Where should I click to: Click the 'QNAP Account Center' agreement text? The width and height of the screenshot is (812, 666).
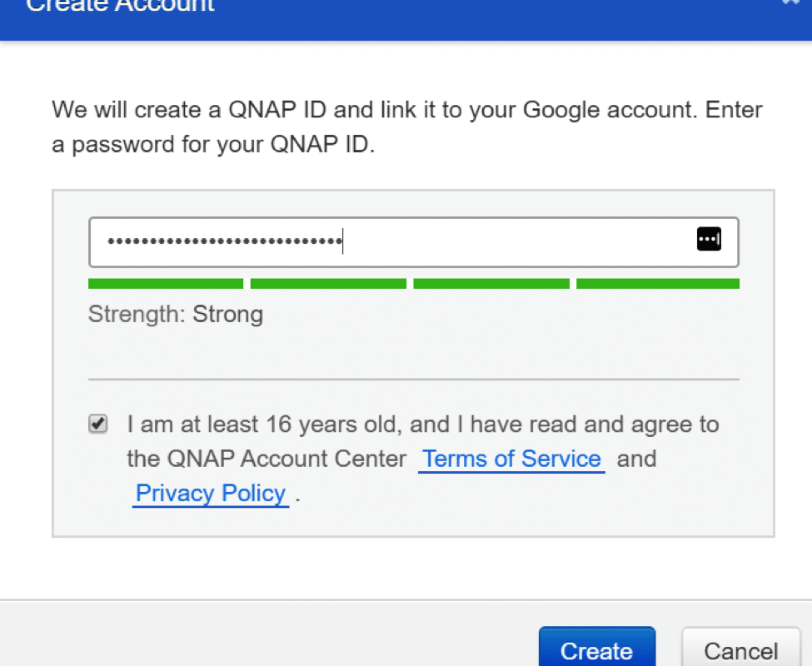tap(286, 459)
